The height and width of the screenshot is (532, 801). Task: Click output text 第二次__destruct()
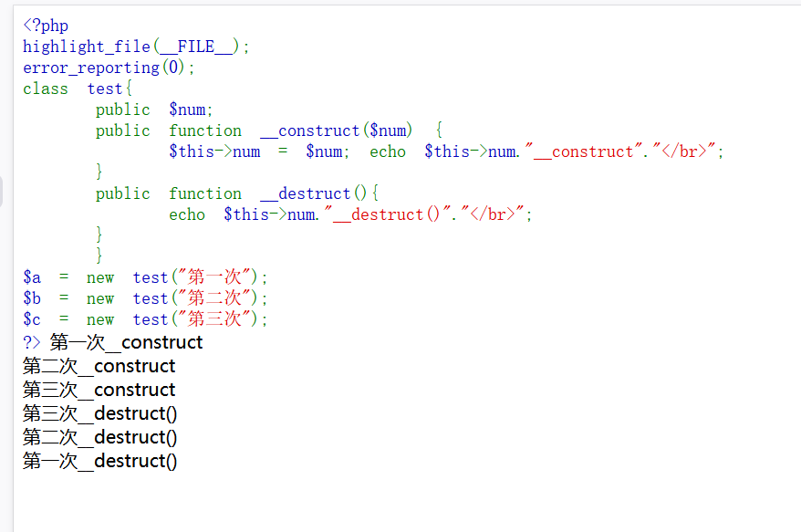100,438
